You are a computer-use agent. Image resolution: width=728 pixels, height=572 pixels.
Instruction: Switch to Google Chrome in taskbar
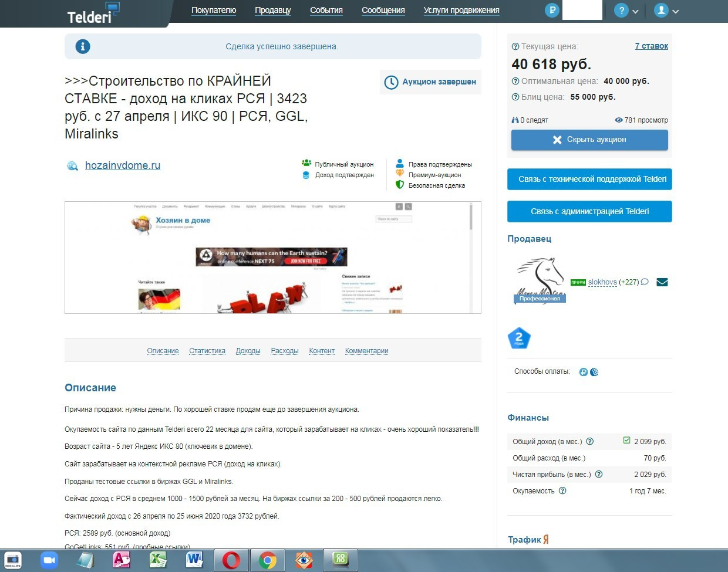click(x=268, y=561)
